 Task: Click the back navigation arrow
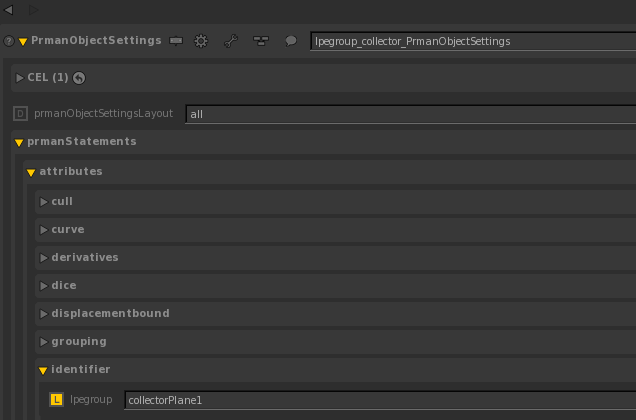[9, 10]
